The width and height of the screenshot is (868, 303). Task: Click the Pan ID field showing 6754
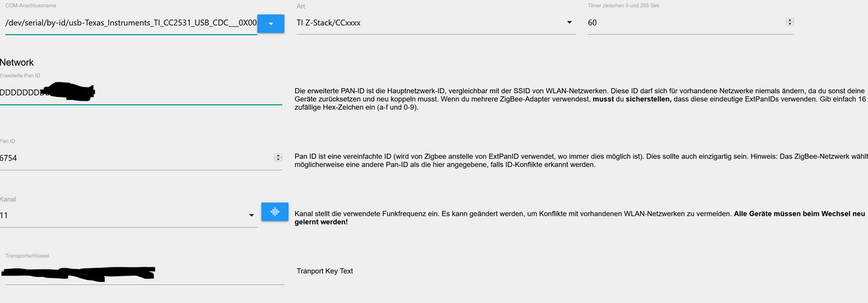(130, 158)
